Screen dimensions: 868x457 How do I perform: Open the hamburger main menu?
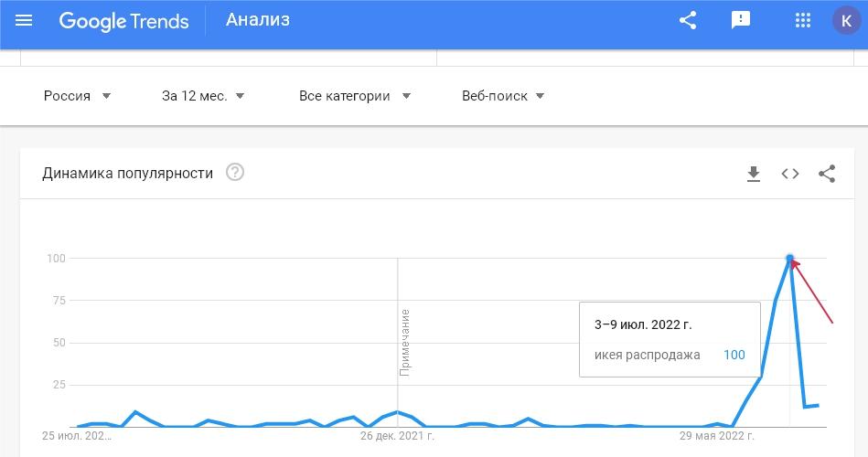coord(25,20)
